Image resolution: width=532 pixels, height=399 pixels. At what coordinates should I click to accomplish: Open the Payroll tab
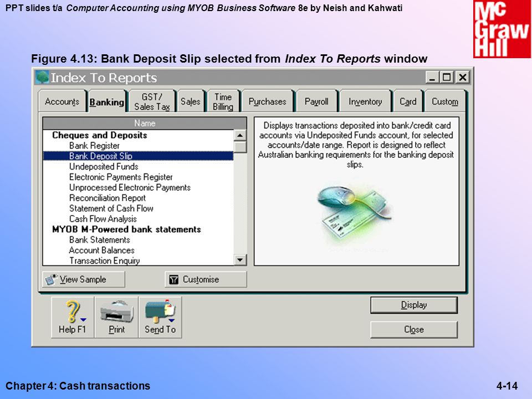[316, 101]
